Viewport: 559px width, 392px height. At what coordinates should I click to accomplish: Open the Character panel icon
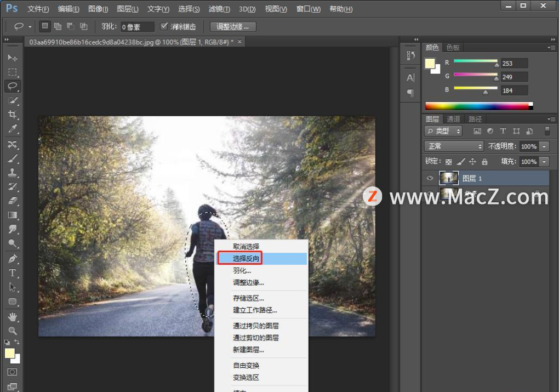pyautogui.click(x=410, y=78)
